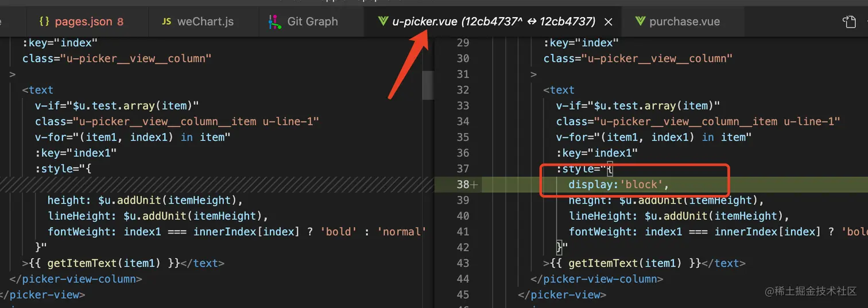868x308 pixels.
Task: Switch to the pages.json tab
Action: tap(80, 22)
